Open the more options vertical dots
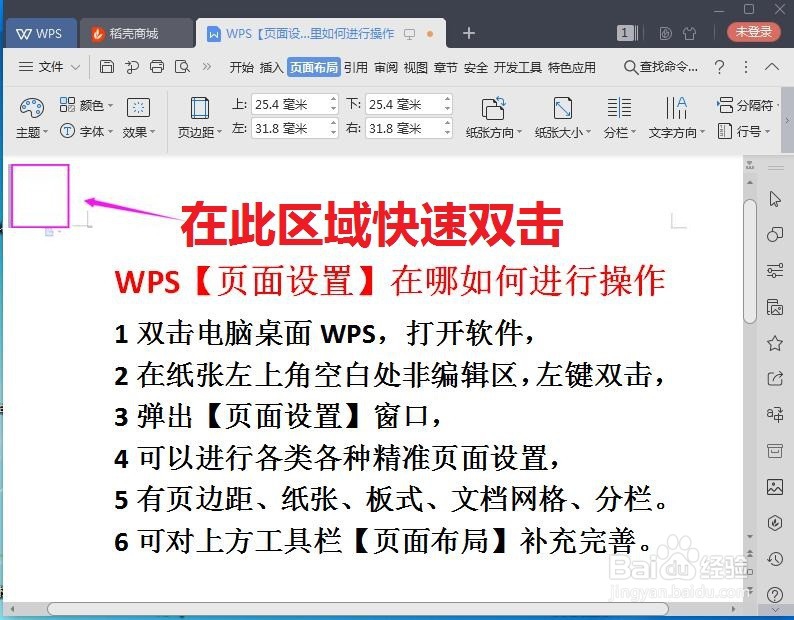This screenshot has width=794, height=620. coord(745,67)
